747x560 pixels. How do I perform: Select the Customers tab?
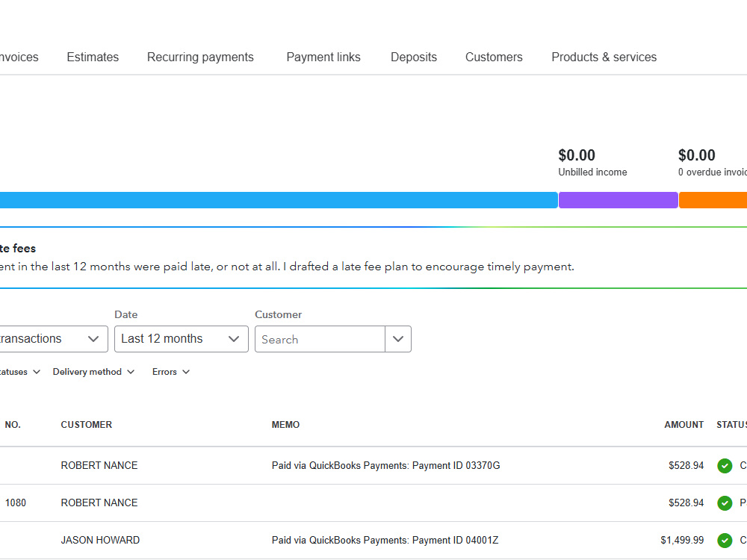click(494, 57)
